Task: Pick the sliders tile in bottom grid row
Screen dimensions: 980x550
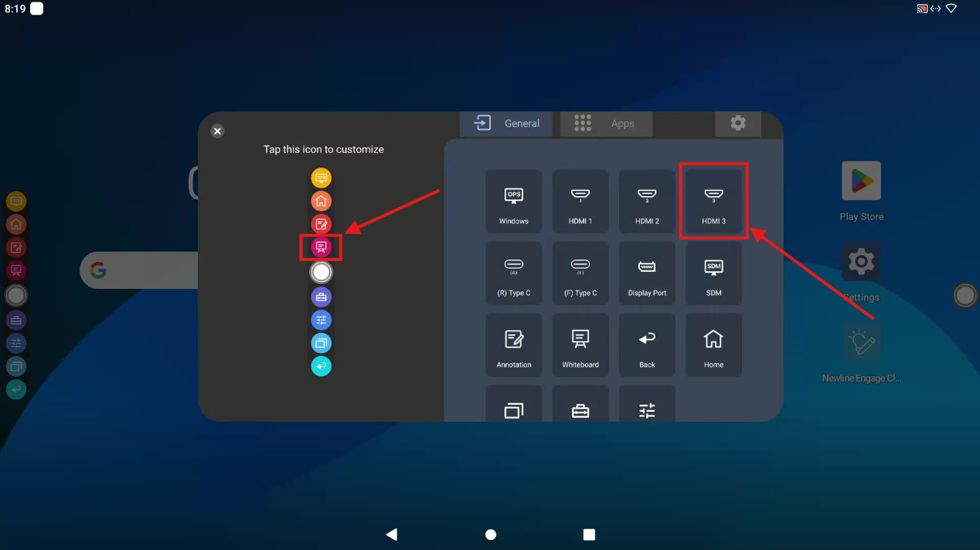Action: pyautogui.click(x=647, y=403)
